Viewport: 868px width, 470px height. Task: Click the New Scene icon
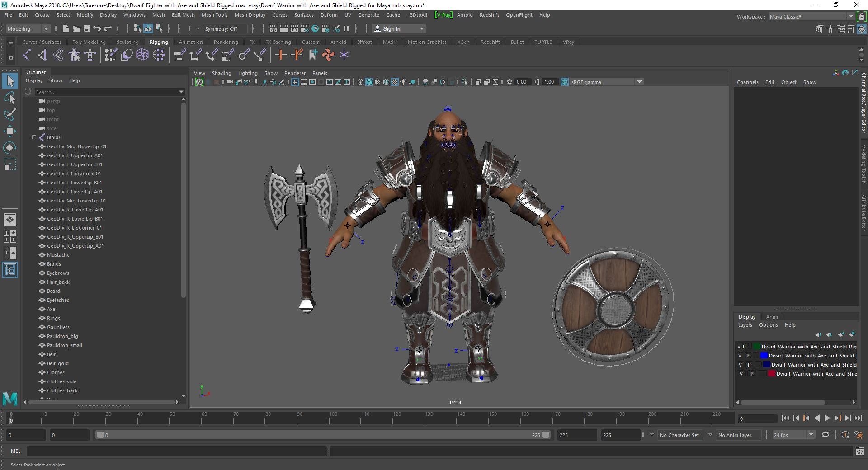click(66, 28)
